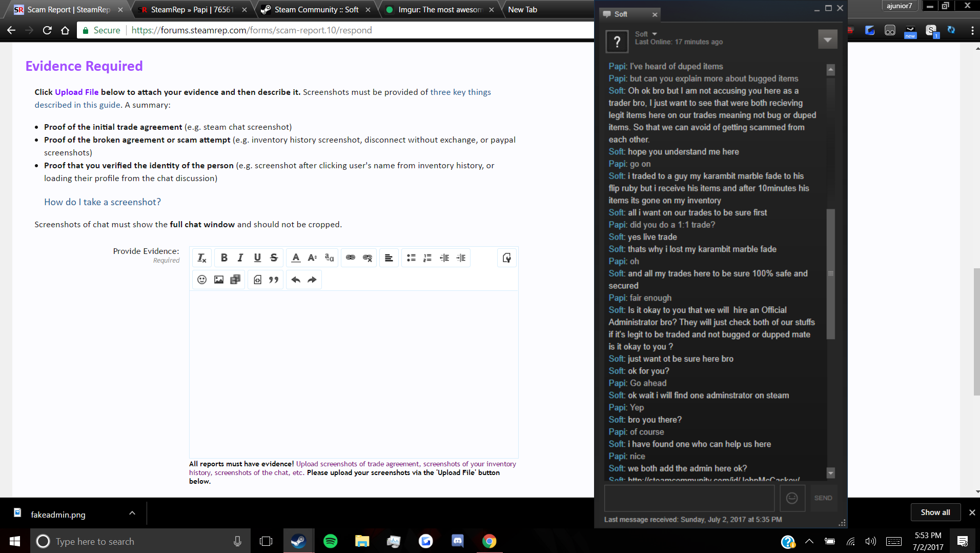Click the chat scrollbar up arrow
The image size is (980, 553).
click(x=831, y=69)
